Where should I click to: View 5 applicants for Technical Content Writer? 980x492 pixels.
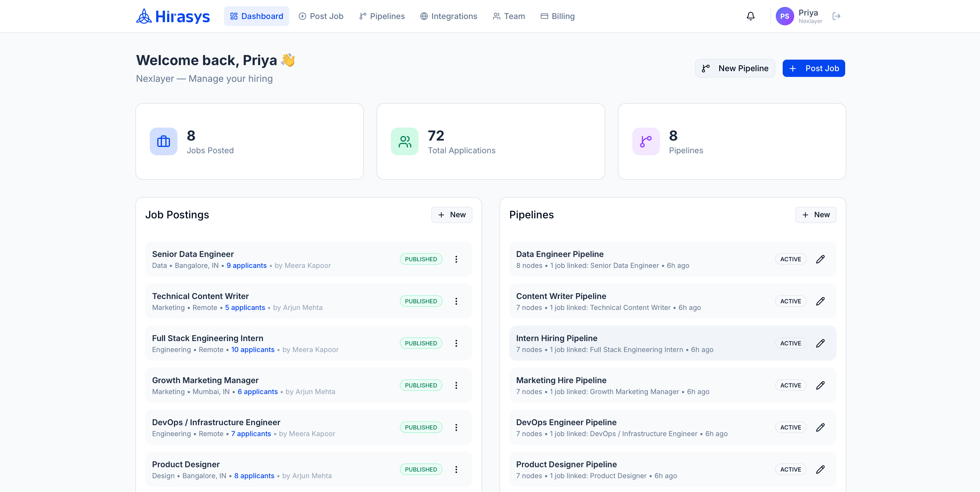click(245, 307)
